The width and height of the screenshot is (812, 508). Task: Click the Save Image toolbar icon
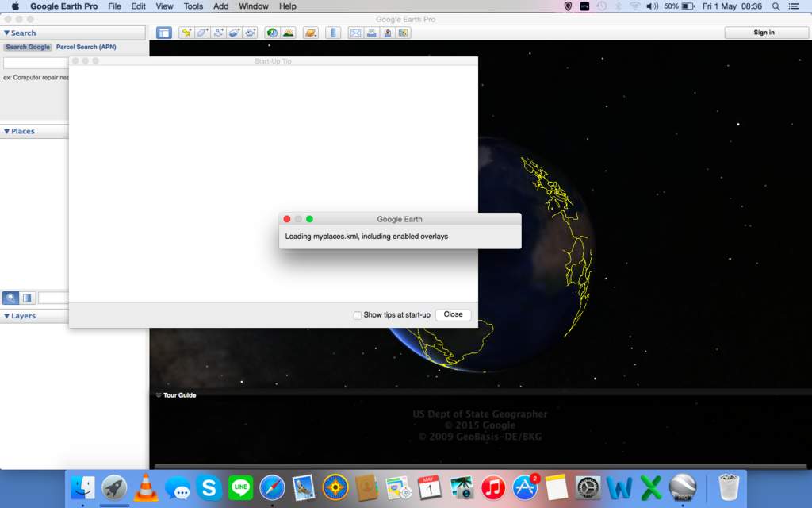pyautogui.click(x=387, y=33)
